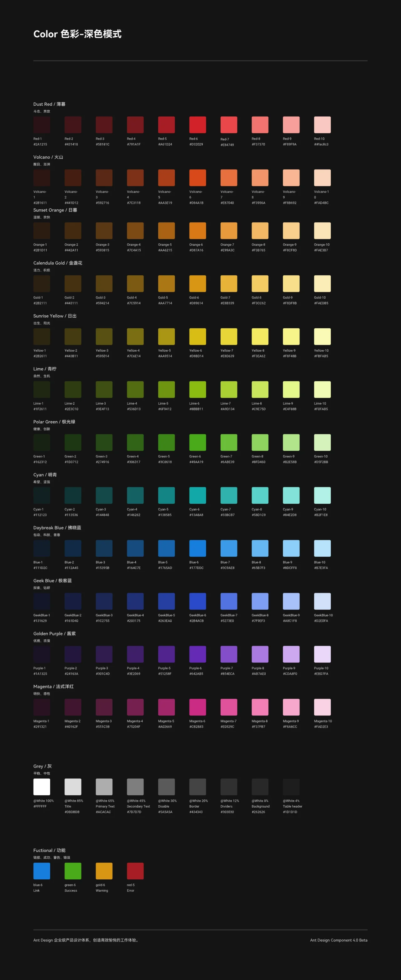Click the #E0529C hex value under Magenta-7
This screenshot has height=980, width=401.
227,726
